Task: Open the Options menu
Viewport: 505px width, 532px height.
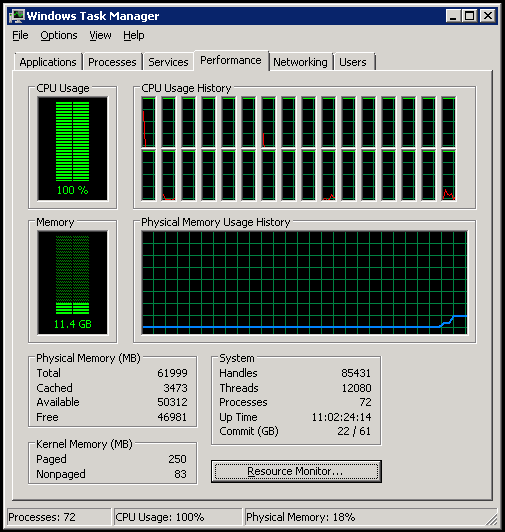Action: 59,35
